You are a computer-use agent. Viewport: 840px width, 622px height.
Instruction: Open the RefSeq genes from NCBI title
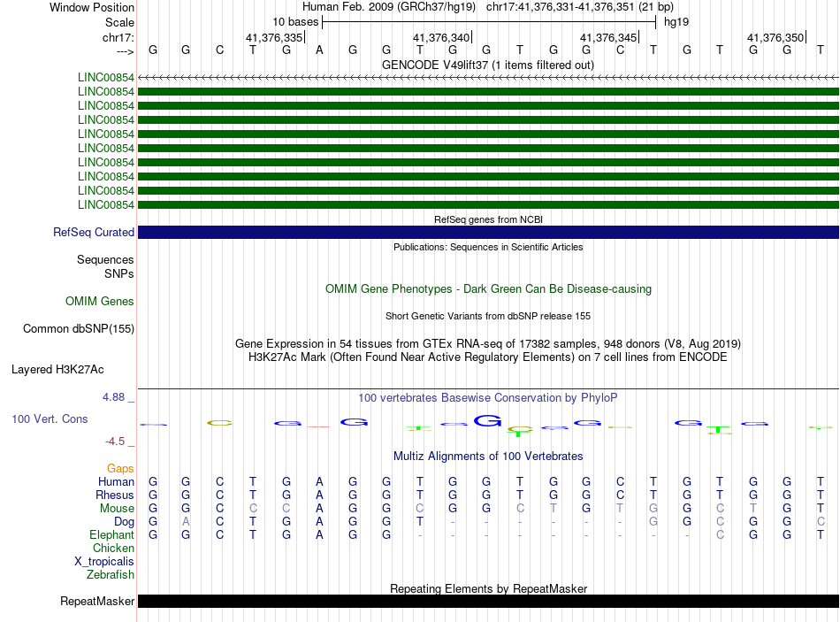(488, 219)
